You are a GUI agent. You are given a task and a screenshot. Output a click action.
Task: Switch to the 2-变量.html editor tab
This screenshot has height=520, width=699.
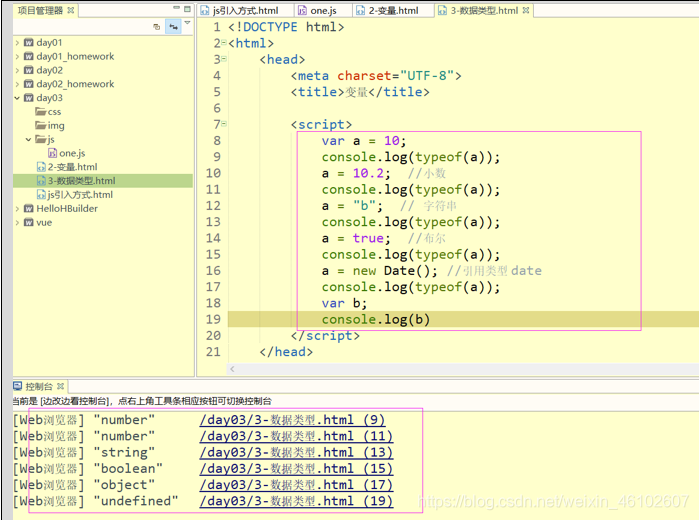point(394,11)
